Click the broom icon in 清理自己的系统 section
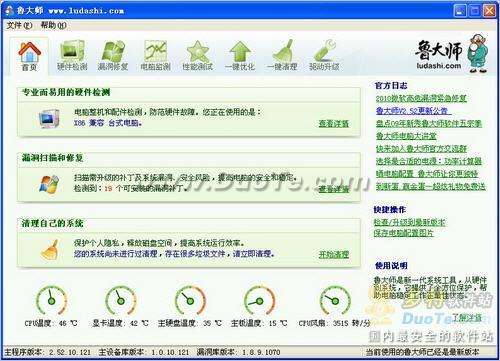The image size is (500, 361). pos(50,249)
